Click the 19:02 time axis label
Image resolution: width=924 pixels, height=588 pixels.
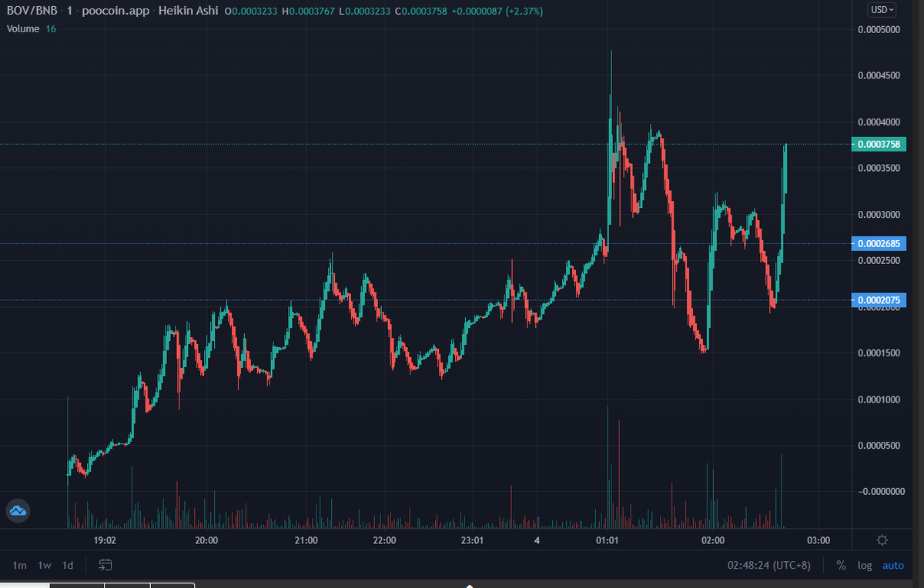[x=105, y=540]
